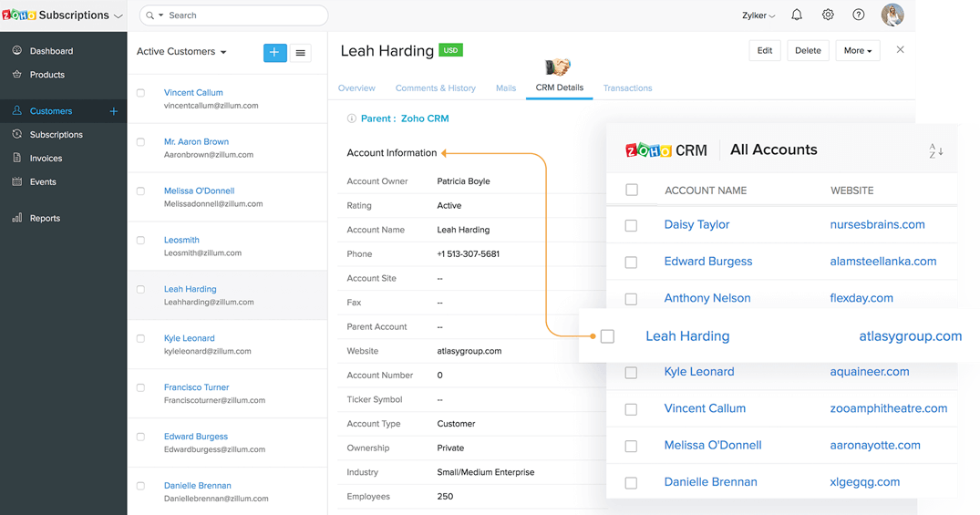Open the Comments & History tab
The width and height of the screenshot is (980, 515).
pyautogui.click(x=435, y=88)
